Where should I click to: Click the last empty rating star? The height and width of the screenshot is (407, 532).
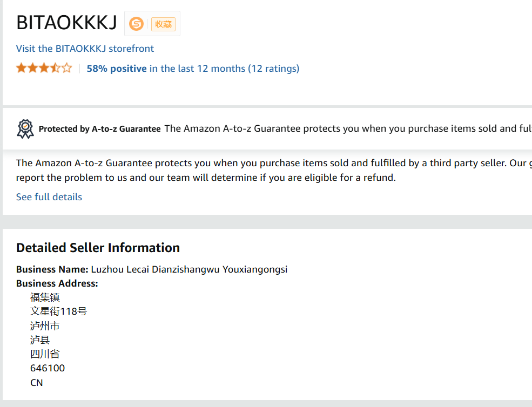tap(67, 68)
